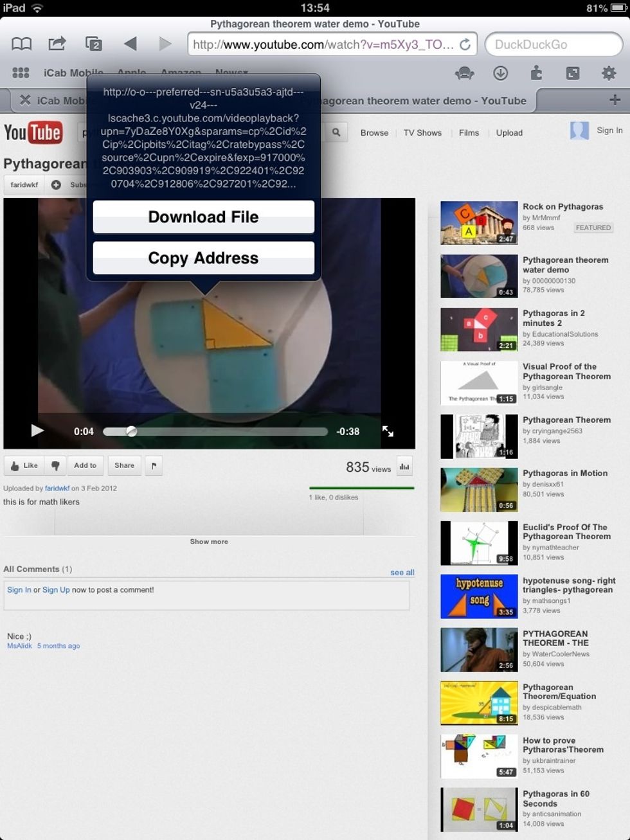Open How to prove Pytharoras'Theorem thumbnail
Viewport: 630px width, 840px height.
(479, 756)
